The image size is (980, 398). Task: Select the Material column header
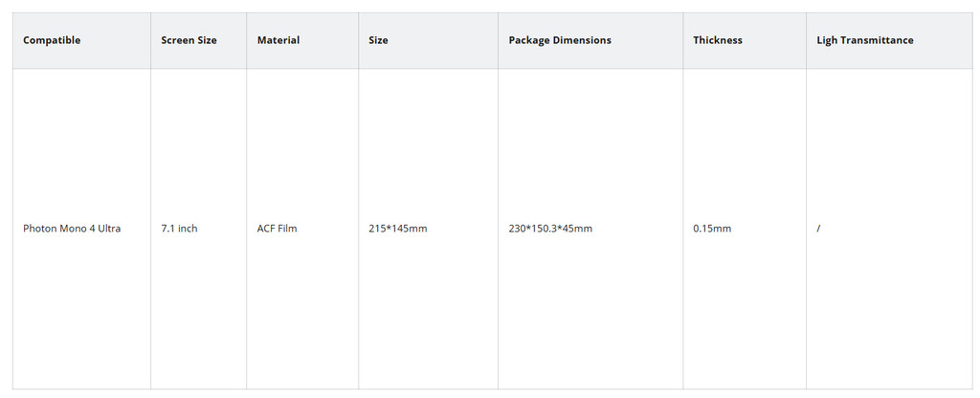278,40
